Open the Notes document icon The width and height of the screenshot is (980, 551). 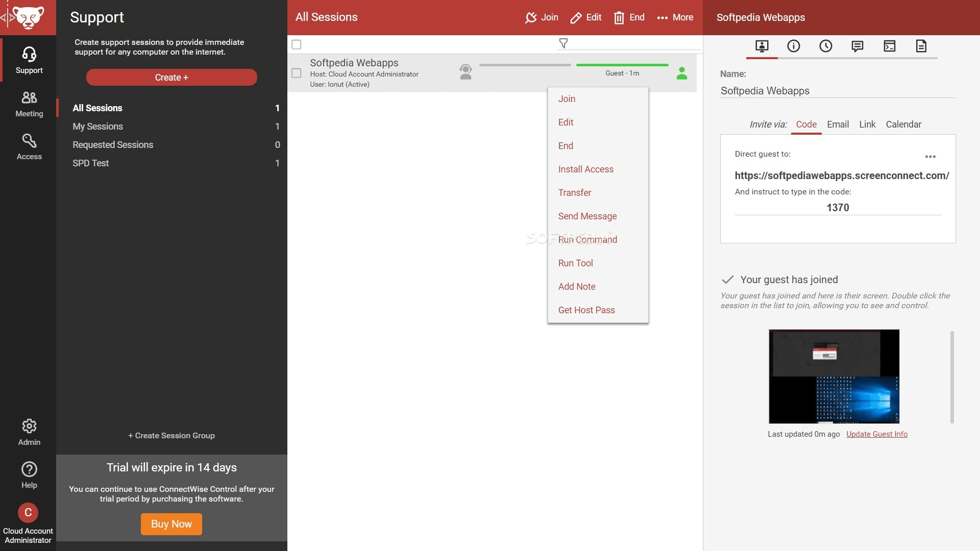coord(921,45)
